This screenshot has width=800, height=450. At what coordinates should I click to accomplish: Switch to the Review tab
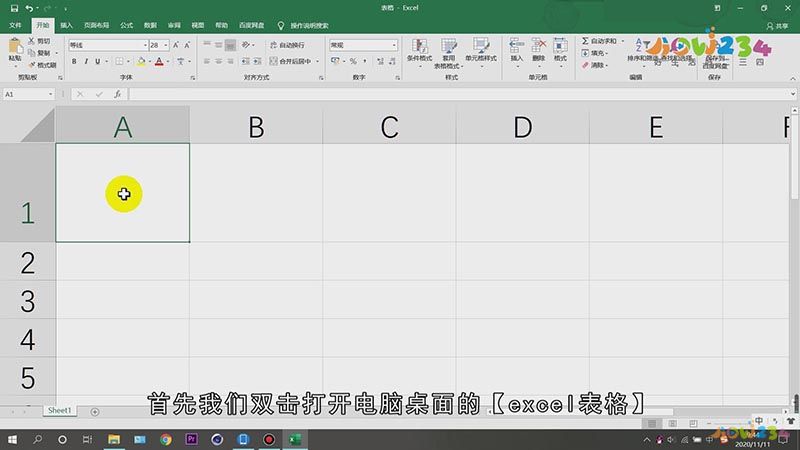click(x=174, y=25)
